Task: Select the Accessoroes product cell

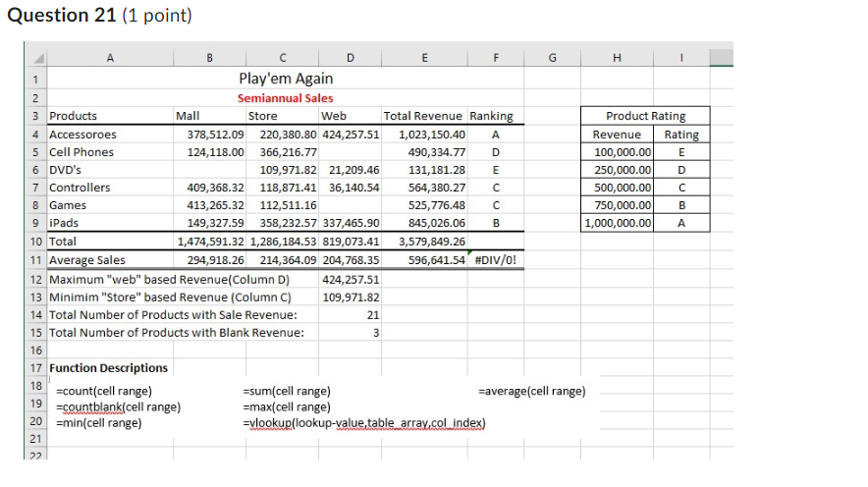Action: coord(83,135)
